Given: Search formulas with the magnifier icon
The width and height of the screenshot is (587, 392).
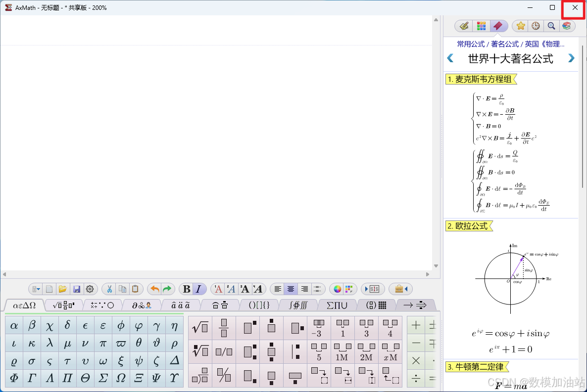Looking at the screenshot, I should pyautogui.click(x=551, y=26).
